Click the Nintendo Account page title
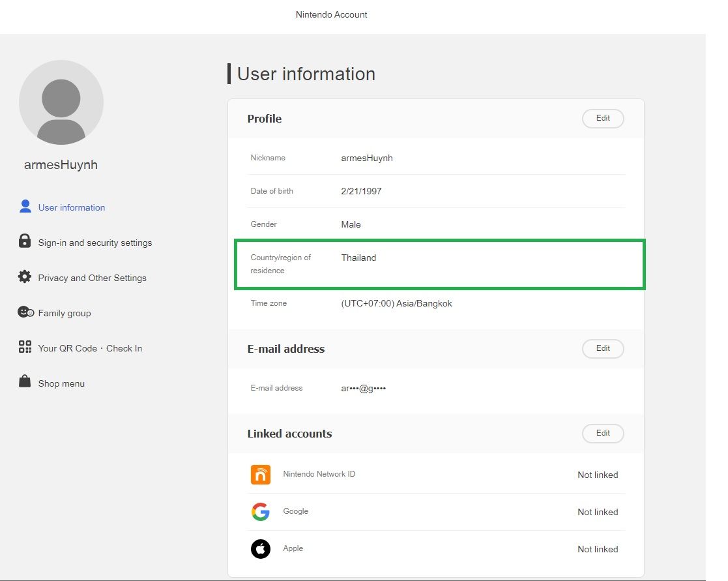 (332, 14)
